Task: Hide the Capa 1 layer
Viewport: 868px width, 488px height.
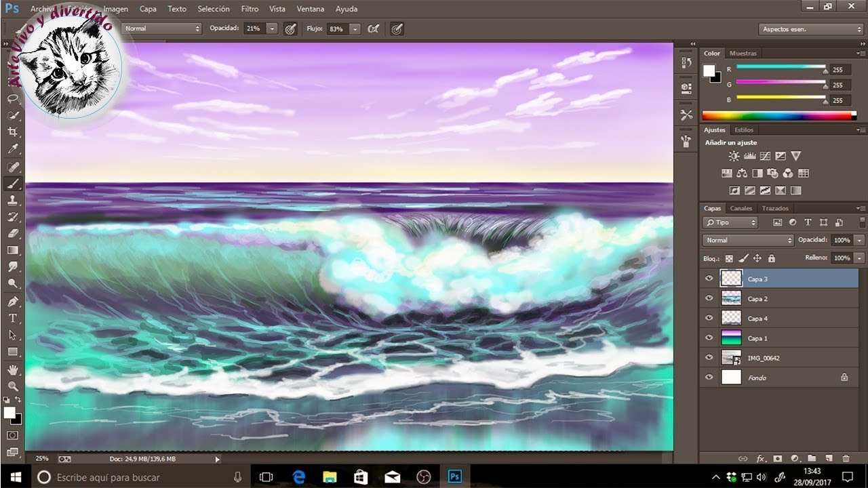Action: point(709,338)
